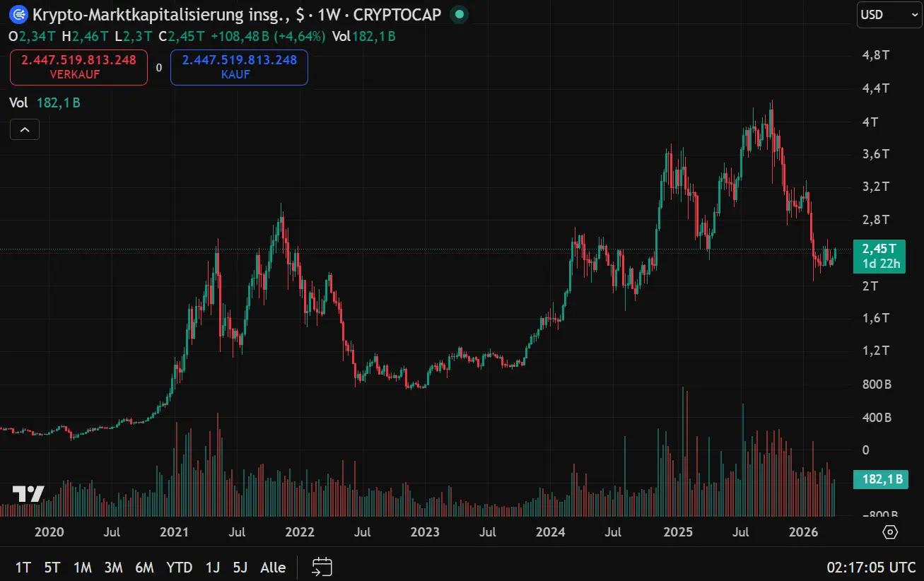This screenshot has height=581, width=924.
Task: Switch to the 5T time range
Action: coord(52,567)
